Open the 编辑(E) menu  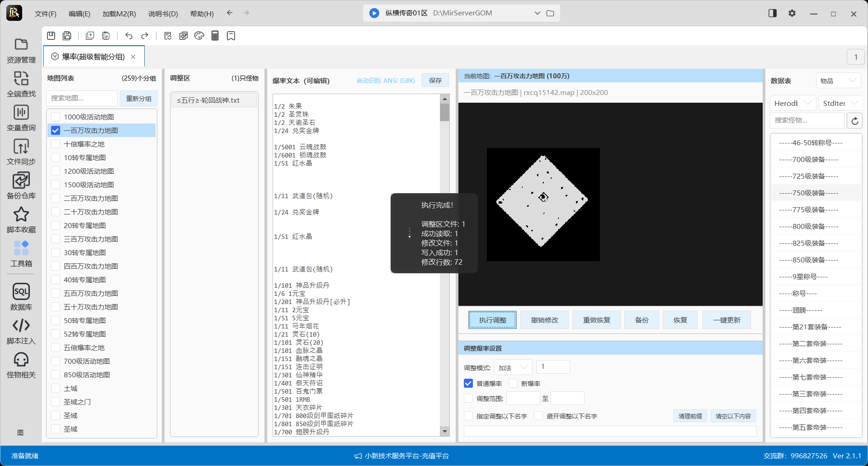[x=80, y=14]
